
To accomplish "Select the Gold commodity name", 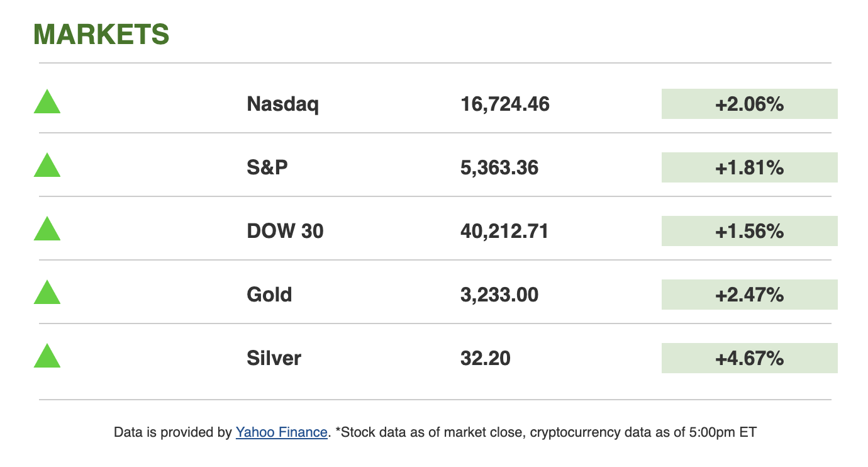I will click(x=269, y=295).
